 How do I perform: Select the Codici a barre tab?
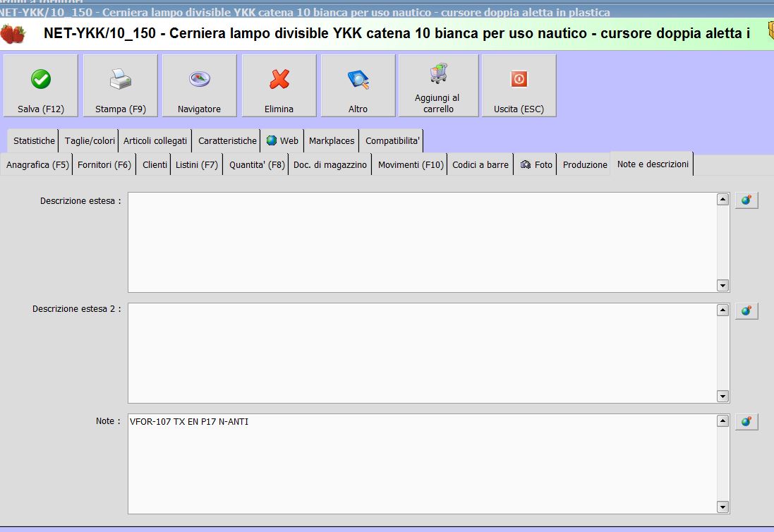click(x=480, y=165)
